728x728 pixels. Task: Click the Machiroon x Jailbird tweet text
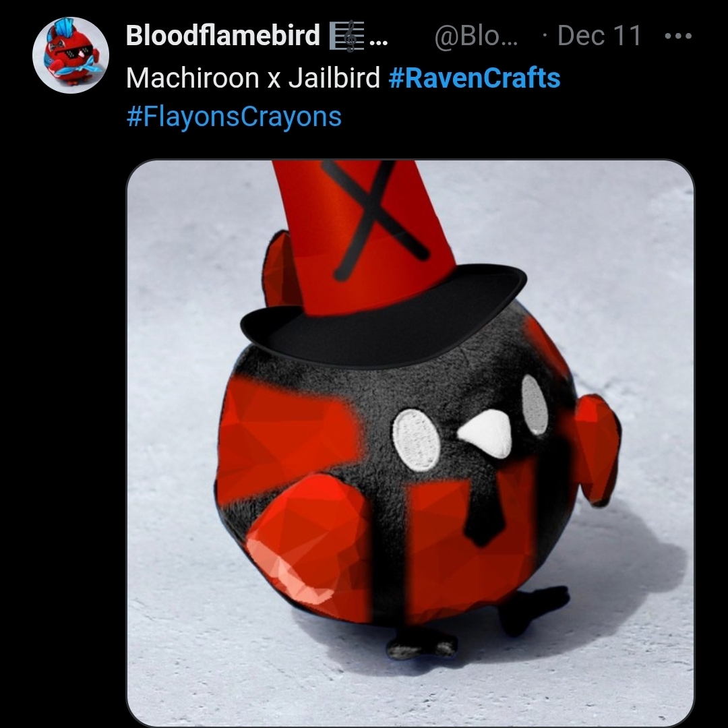pyautogui.click(x=253, y=78)
